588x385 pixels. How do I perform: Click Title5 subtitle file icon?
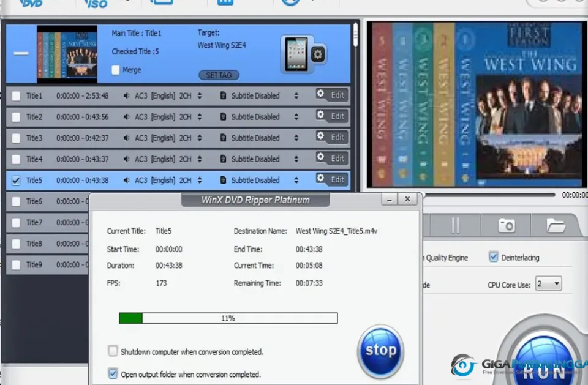coord(223,180)
